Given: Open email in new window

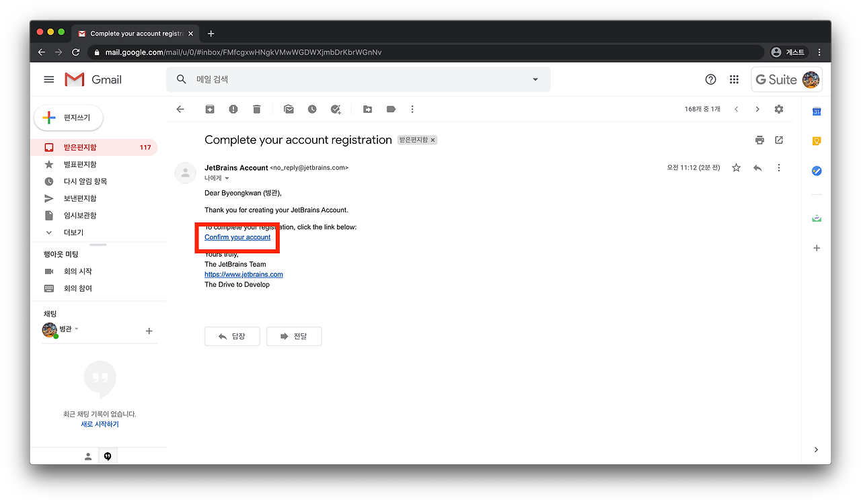Looking at the screenshot, I should tap(779, 140).
